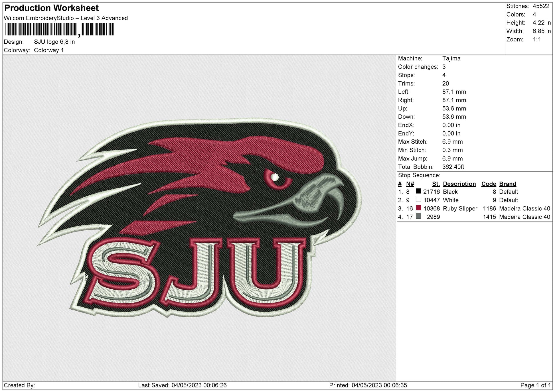
Task: Click the 'Brand' column header
Action: coord(507,184)
